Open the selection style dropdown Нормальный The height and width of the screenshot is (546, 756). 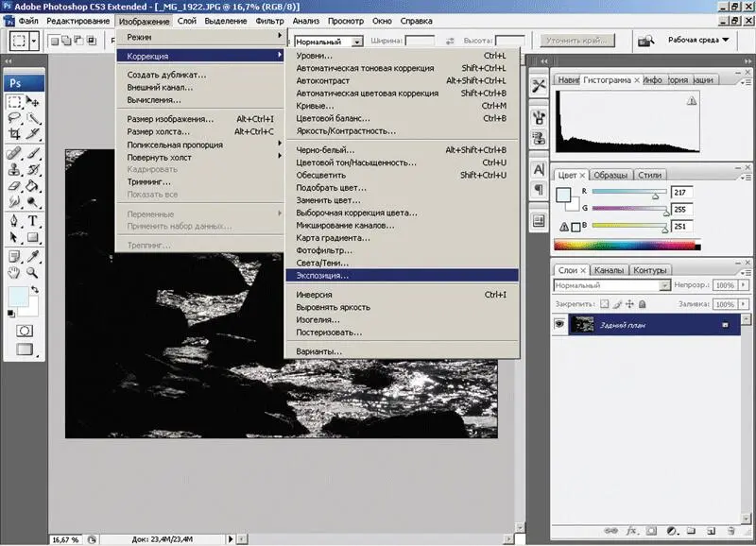tap(328, 42)
